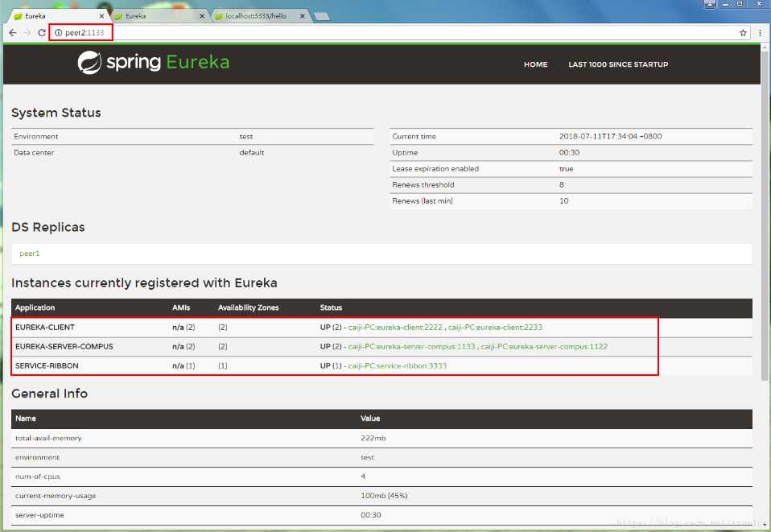Click the 222mb memory value
This screenshot has width=771, height=532.
click(373, 438)
